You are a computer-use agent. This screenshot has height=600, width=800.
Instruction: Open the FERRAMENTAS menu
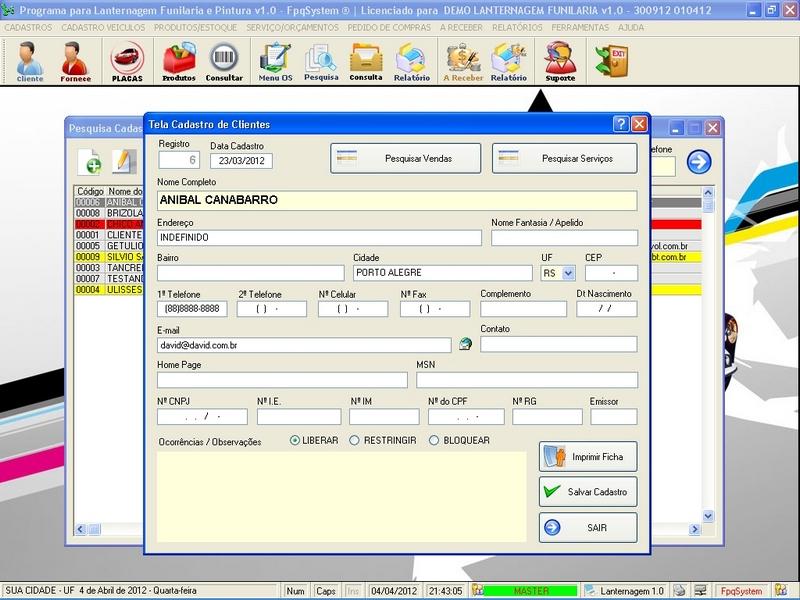[580, 28]
